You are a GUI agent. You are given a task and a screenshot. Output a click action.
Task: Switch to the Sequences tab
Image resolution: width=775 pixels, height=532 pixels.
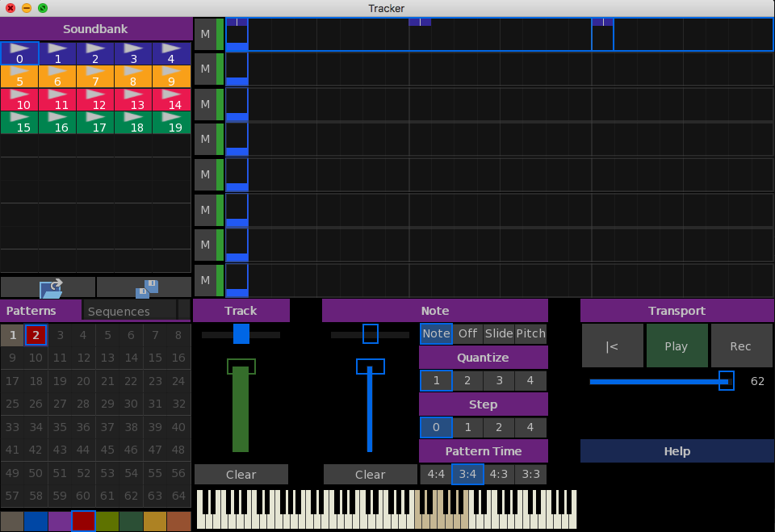pos(129,311)
